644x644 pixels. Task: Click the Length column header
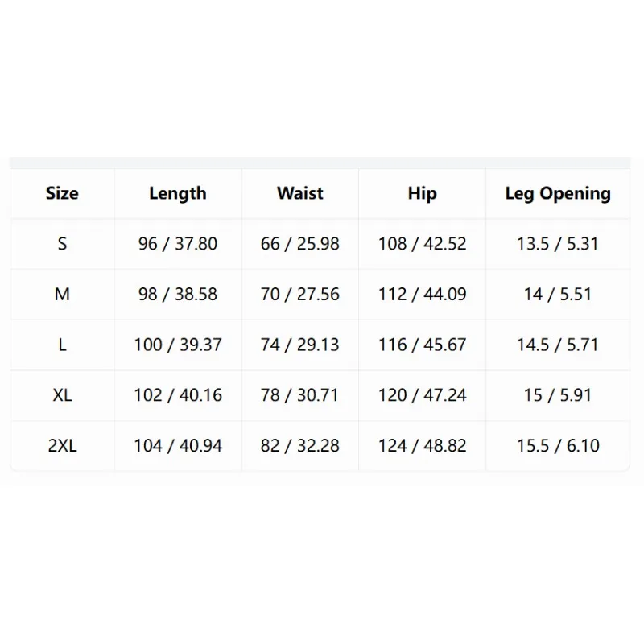178,193
